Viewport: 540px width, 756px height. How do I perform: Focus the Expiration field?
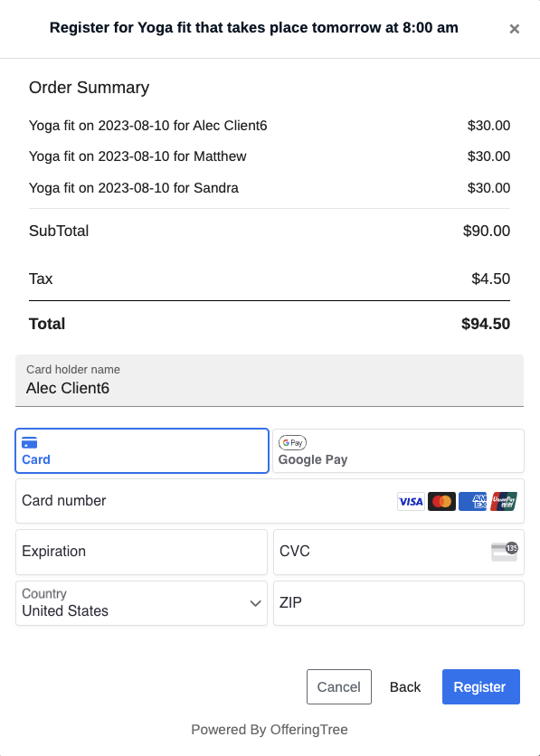141,552
